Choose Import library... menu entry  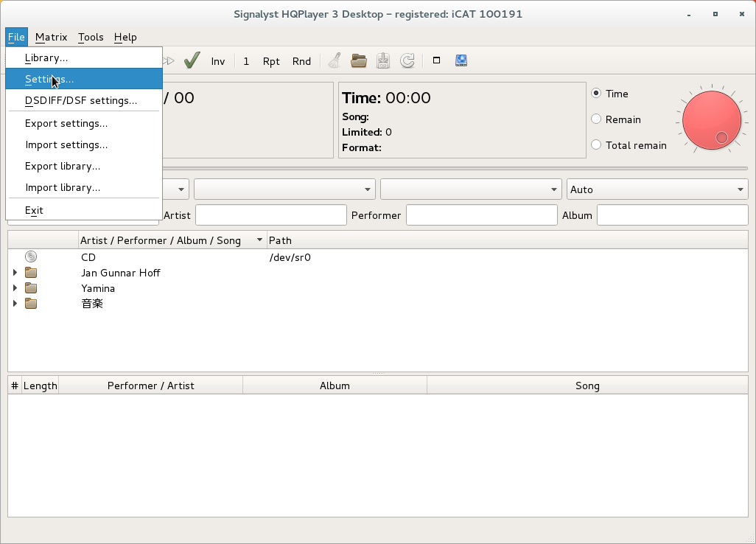(84, 187)
